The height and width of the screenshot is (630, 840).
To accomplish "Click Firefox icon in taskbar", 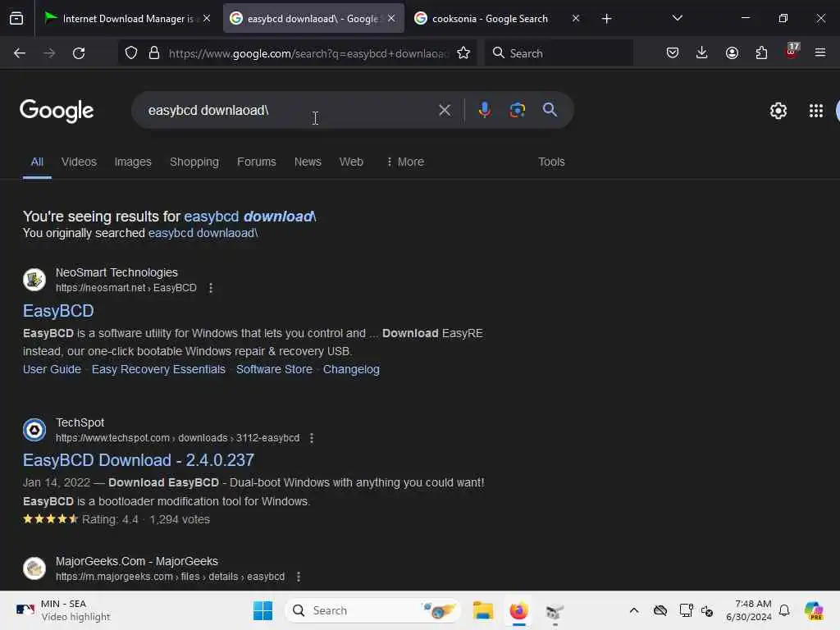I will [518, 610].
